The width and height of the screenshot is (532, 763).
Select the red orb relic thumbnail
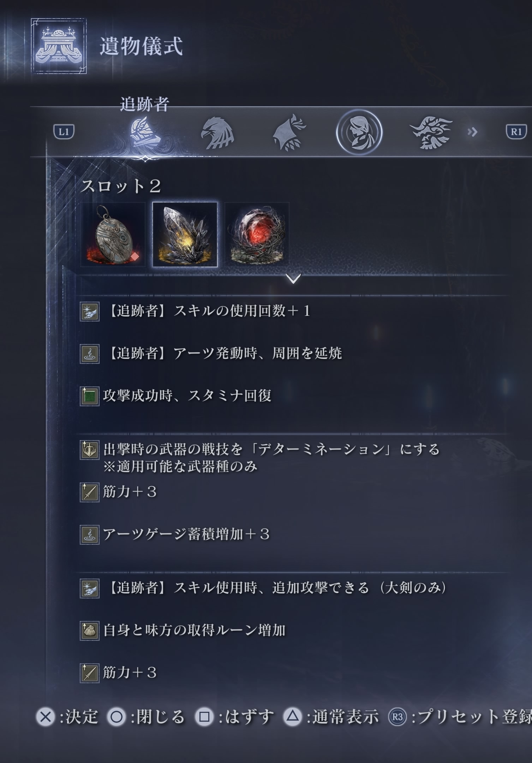(257, 235)
